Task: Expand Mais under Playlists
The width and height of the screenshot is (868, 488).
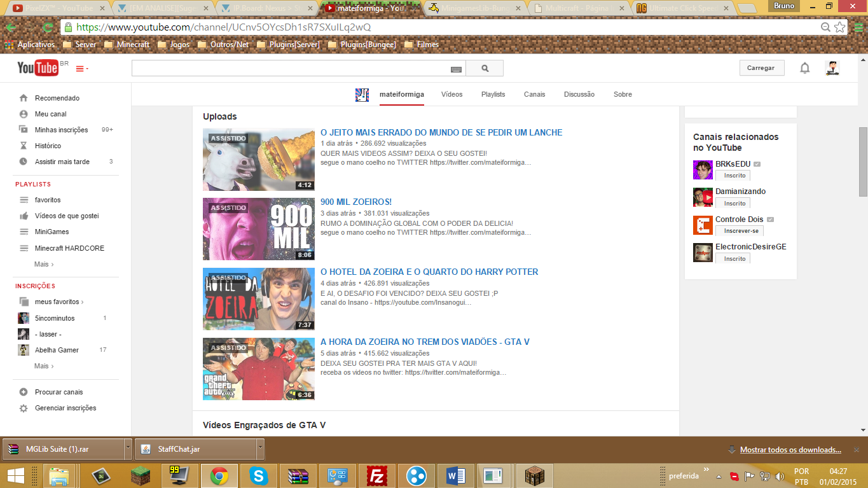Action: coord(44,264)
